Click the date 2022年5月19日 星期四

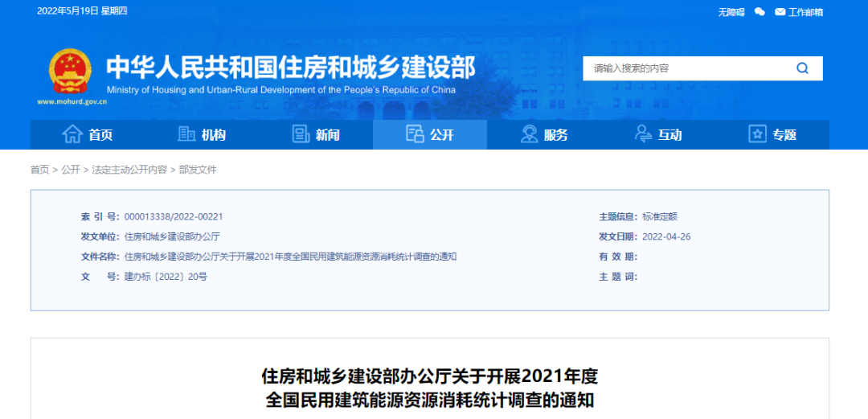tap(82, 11)
